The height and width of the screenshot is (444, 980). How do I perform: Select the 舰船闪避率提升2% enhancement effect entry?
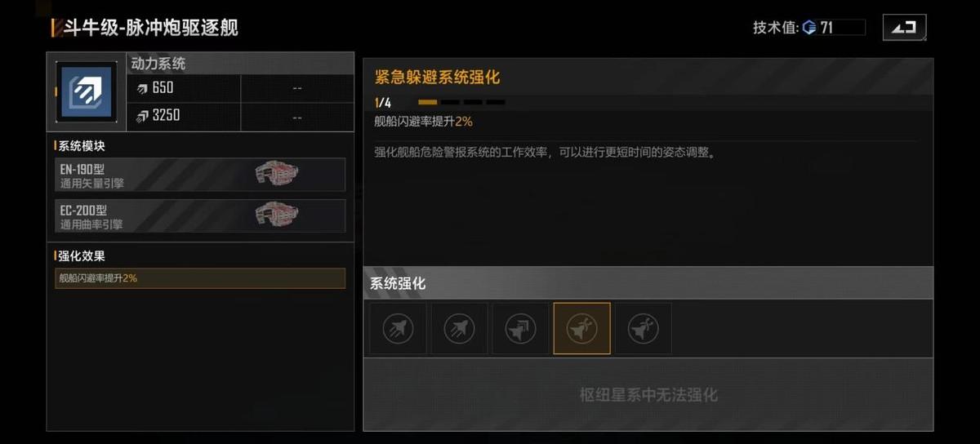[x=200, y=278]
